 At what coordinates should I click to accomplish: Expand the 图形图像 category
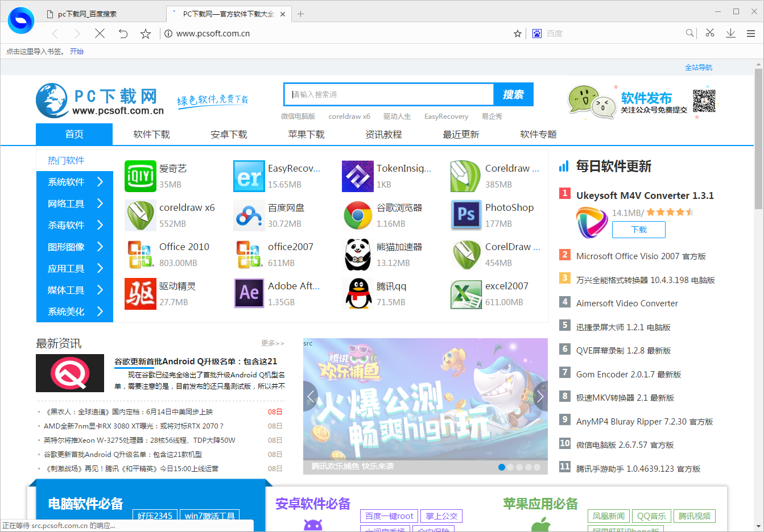point(75,247)
